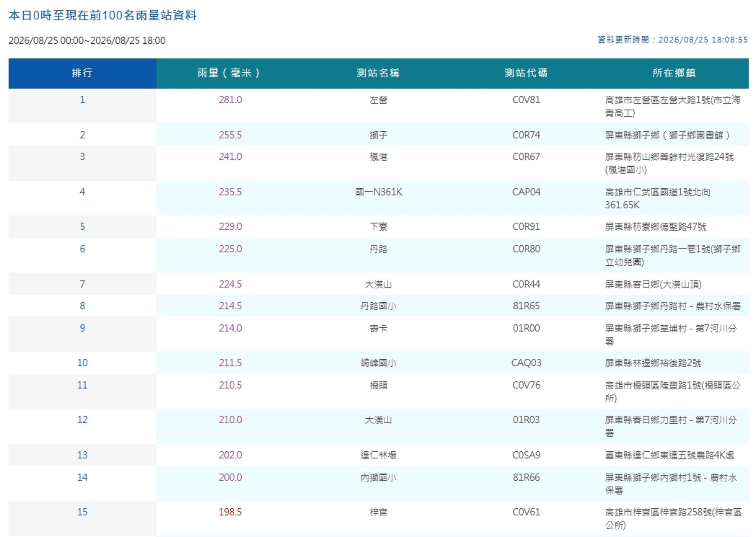
Task: Click station code 01R03
Action: 526,420
